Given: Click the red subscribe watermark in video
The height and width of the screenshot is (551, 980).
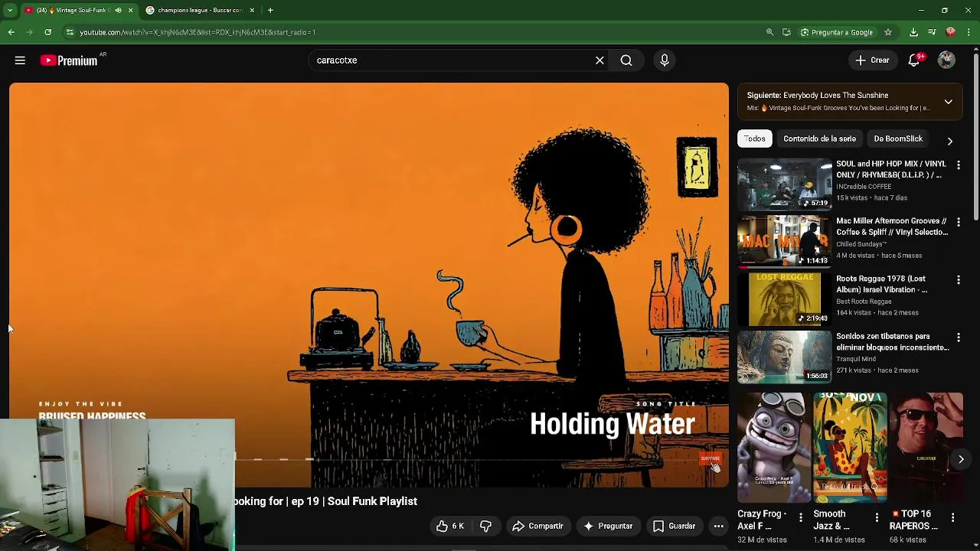Looking at the screenshot, I should pos(710,458).
